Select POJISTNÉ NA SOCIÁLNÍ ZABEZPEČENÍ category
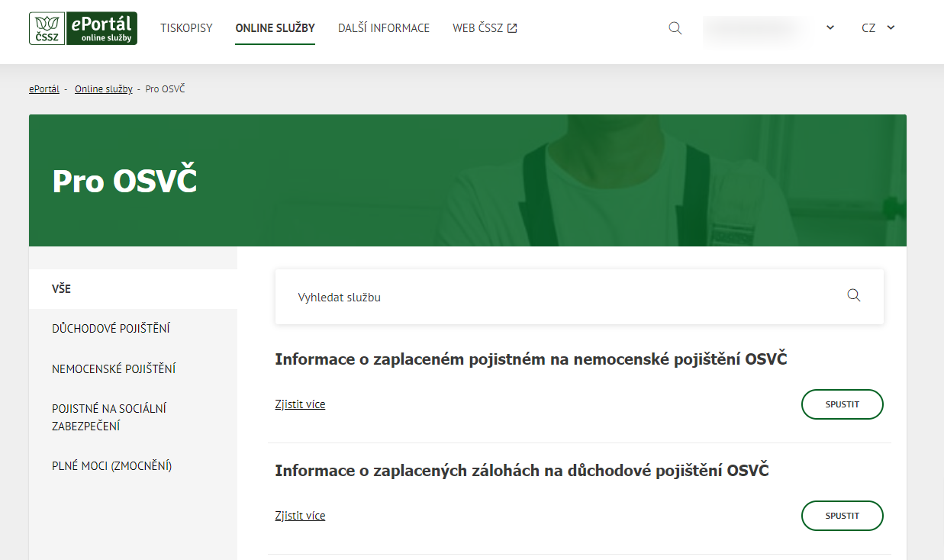944x560 pixels. (109, 417)
